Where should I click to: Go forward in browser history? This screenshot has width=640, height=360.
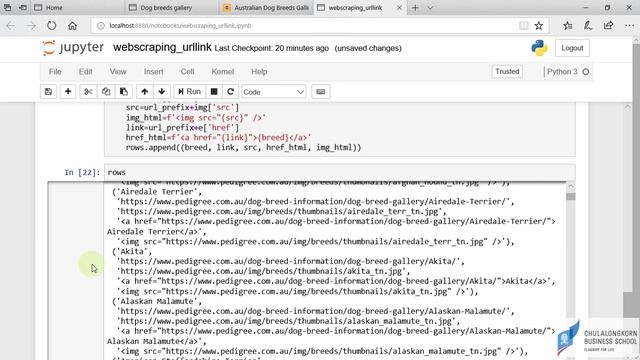click(31, 26)
